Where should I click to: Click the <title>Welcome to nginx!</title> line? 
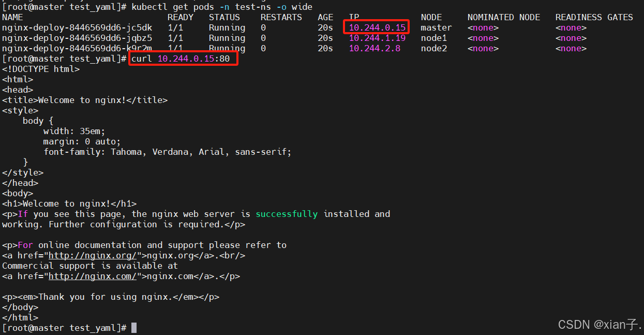coord(85,100)
